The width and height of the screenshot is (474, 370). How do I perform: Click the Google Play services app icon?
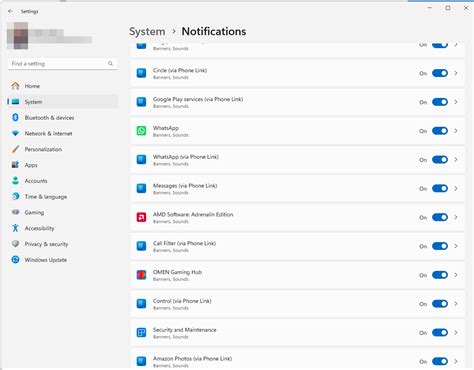(x=141, y=102)
